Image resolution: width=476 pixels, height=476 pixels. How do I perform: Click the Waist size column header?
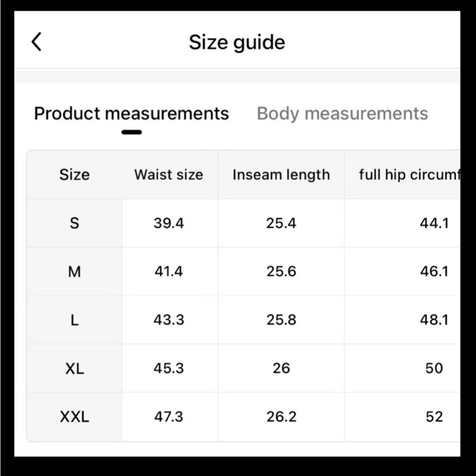(x=169, y=175)
